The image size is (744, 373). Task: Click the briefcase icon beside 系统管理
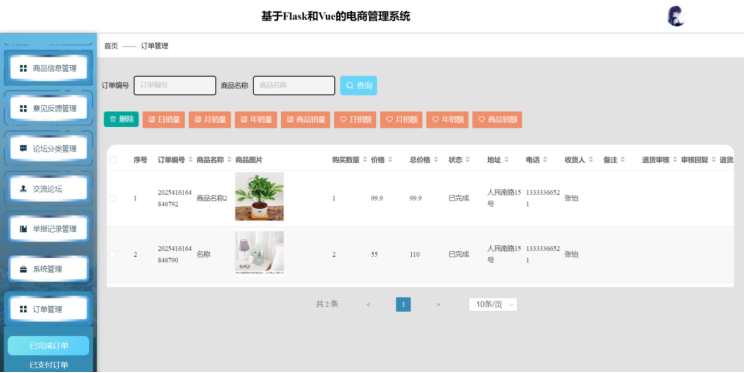(23, 269)
